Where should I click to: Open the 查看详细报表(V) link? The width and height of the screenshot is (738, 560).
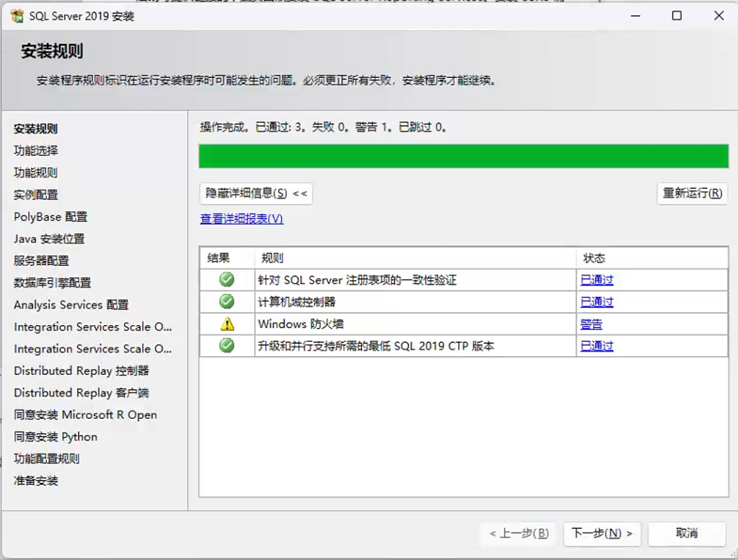[x=241, y=219]
